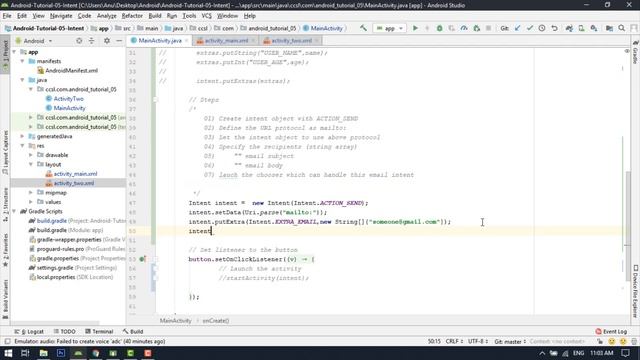Open the TODO tool window
This screenshot has width=640, height=360.
65,331
